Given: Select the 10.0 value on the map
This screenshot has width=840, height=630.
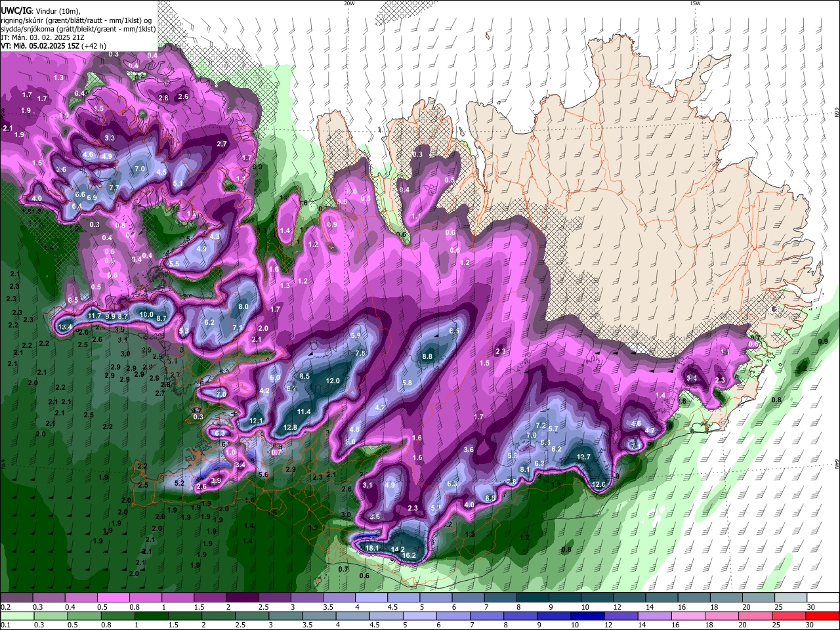Looking at the screenshot, I should [x=146, y=314].
